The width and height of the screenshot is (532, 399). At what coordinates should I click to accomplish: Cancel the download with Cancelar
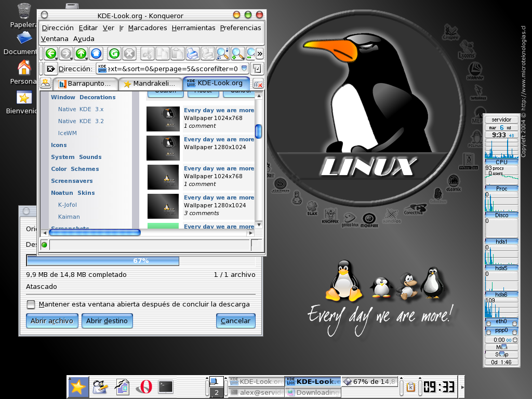pyautogui.click(x=235, y=321)
